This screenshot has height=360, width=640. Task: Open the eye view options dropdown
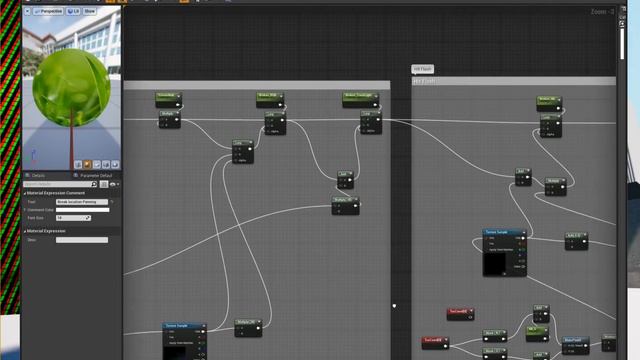pyautogui.click(x=115, y=184)
